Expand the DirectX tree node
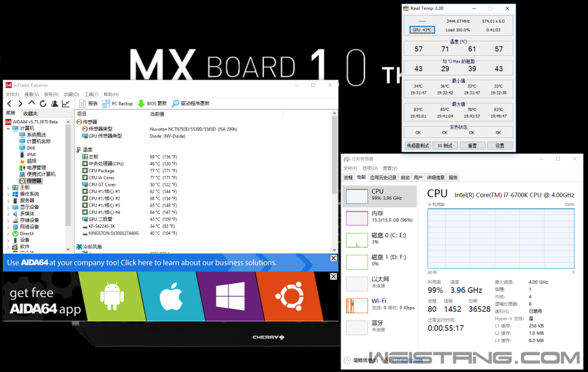Viewport: 588px width, 372px height. [8, 233]
